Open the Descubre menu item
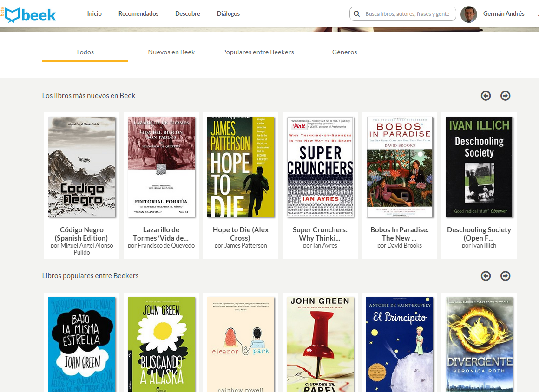 [187, 14]
